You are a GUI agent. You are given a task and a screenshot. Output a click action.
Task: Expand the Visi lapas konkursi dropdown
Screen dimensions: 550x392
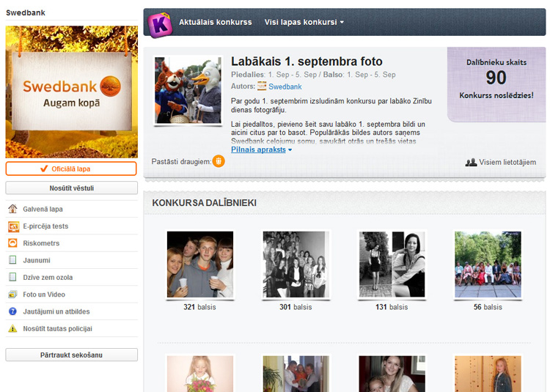[x=304, y=22]
